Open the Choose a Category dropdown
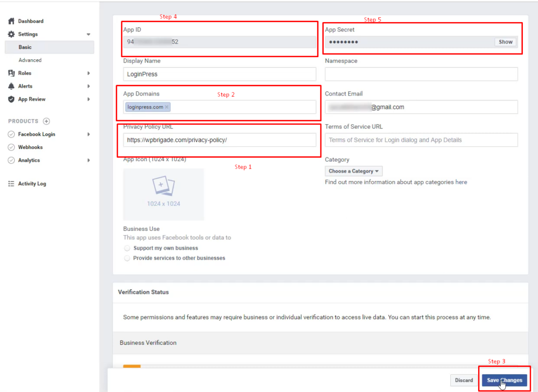This screenshot has height=392, width=538. click(x=354, y=171)
